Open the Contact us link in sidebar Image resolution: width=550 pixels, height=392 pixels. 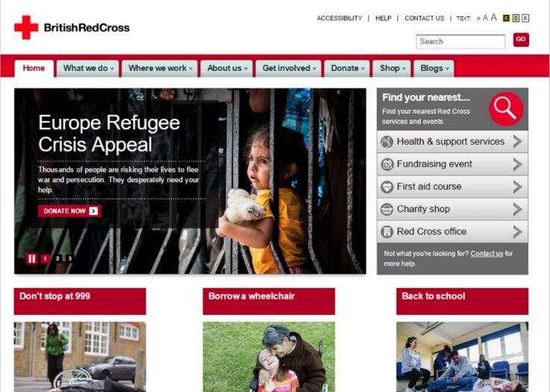[486, 254]
